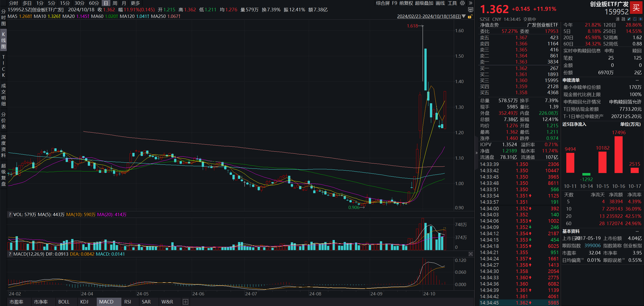This screenshot has width=644, height=306.
Task: Click MA5 1.268 legend label
Action: (20, 16)
